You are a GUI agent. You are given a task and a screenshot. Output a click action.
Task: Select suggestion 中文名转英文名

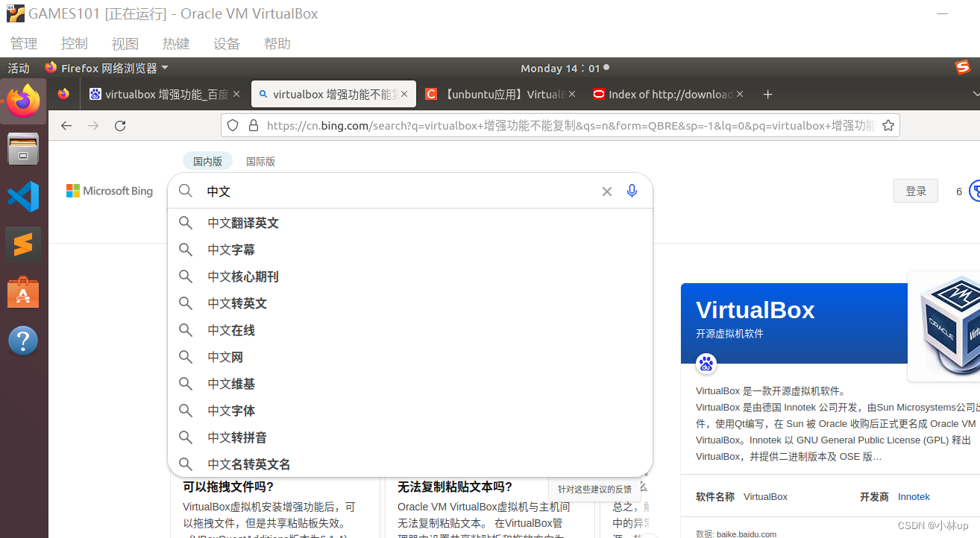click(x=410, y=464)
